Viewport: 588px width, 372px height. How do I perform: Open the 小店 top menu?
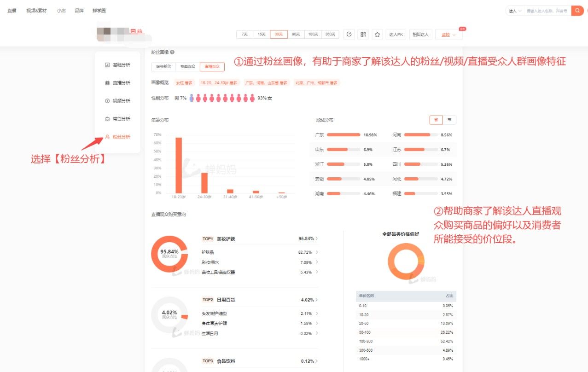tap(61, 11)
